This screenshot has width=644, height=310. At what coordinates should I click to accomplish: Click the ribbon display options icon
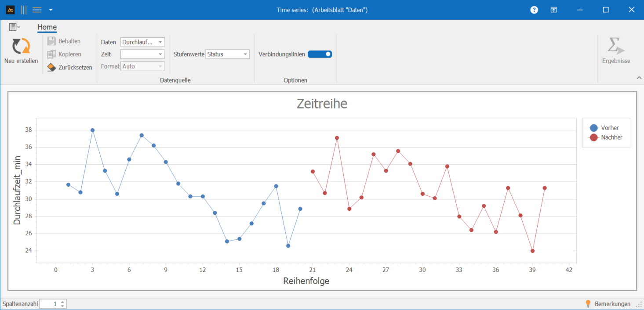[554, 10]
